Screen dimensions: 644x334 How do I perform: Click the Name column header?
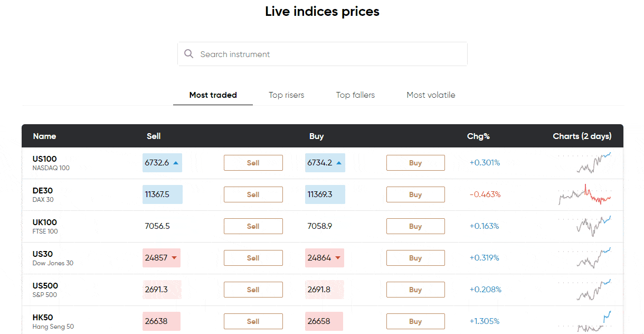pos(44,136)
